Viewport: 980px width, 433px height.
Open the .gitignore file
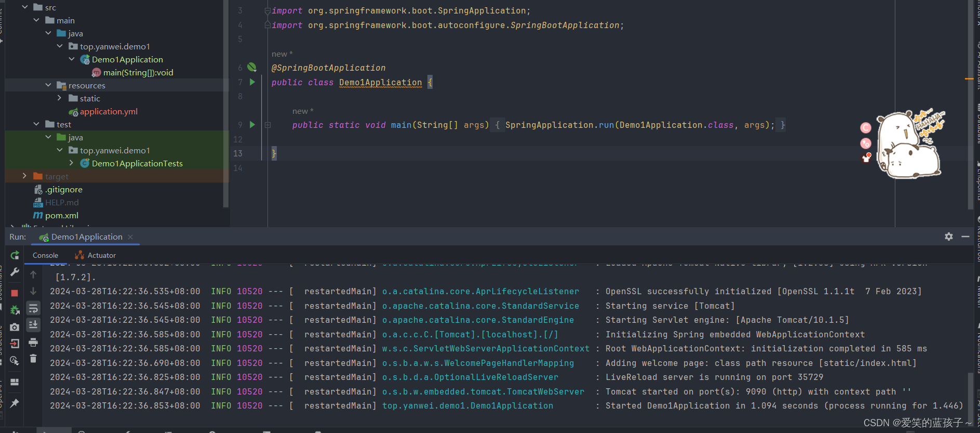pos(58,189)
